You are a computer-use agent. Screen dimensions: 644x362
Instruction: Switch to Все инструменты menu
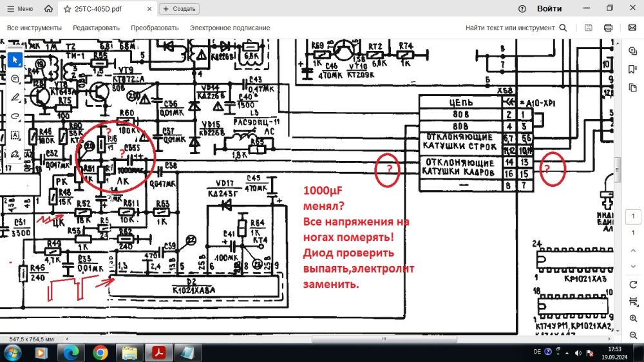tap(34, 28)
